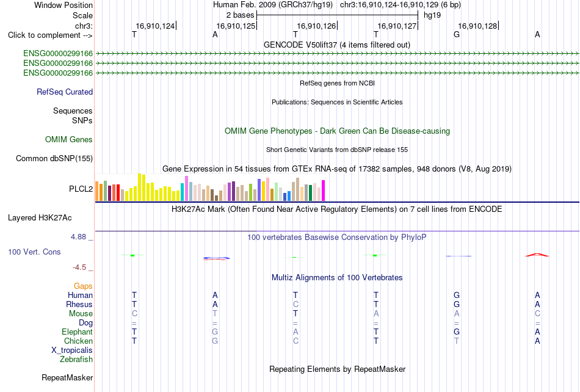Click the RepeatMasker track label
This screenshot has width=580, height=392.
point(67,377)
